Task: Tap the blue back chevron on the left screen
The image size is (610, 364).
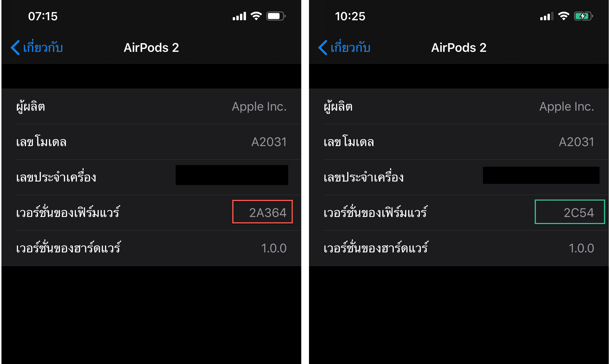Action: click(15, 47)
